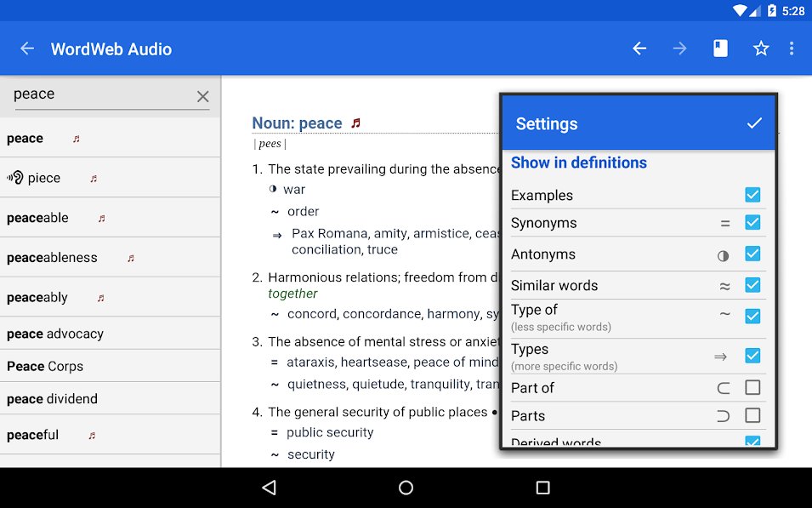Tap Android back navigation button
812x508 pixels.
(x=270, y=488)
